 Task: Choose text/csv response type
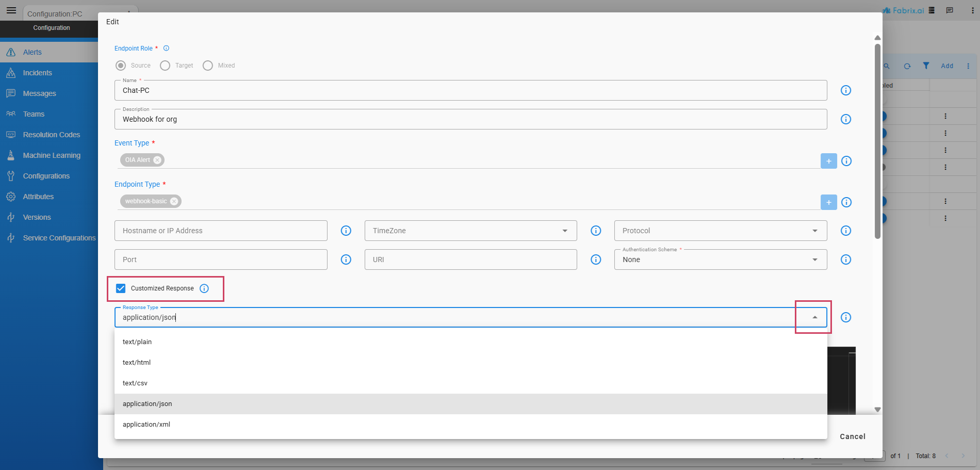(x=471, y=383)
